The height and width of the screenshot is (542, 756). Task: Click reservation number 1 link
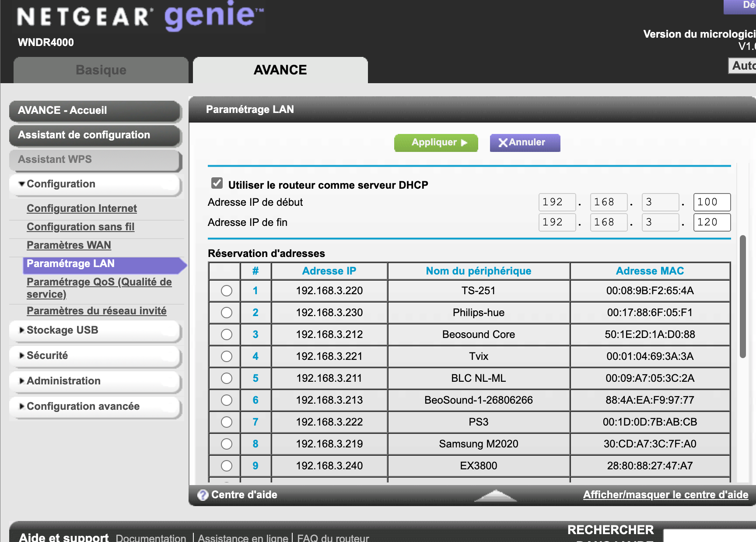pyautogui.click(x=255, y=291)
